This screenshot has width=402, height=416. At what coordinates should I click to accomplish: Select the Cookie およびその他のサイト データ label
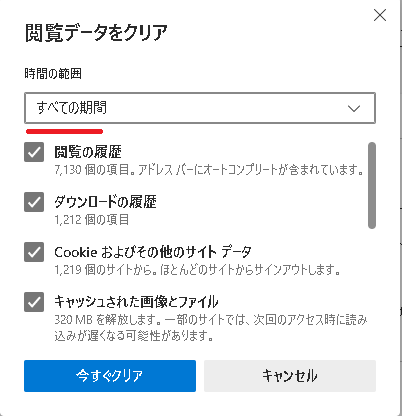(153, 252)
